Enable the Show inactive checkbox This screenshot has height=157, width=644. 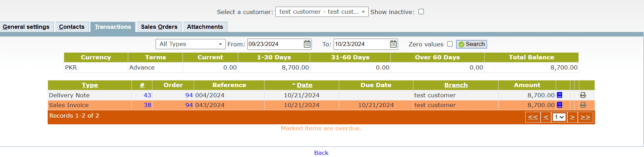point(421,12)
